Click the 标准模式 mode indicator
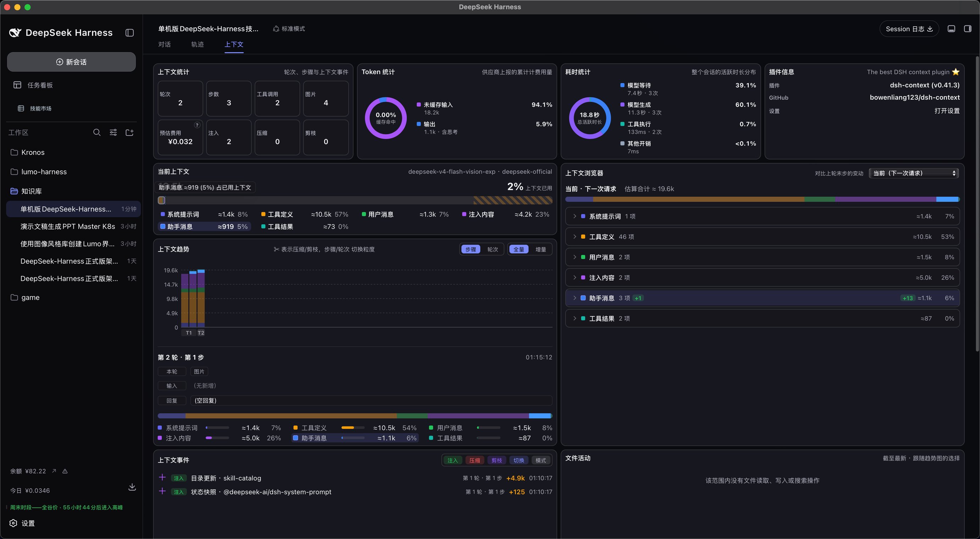980x539 pixels. coord(289,29)
